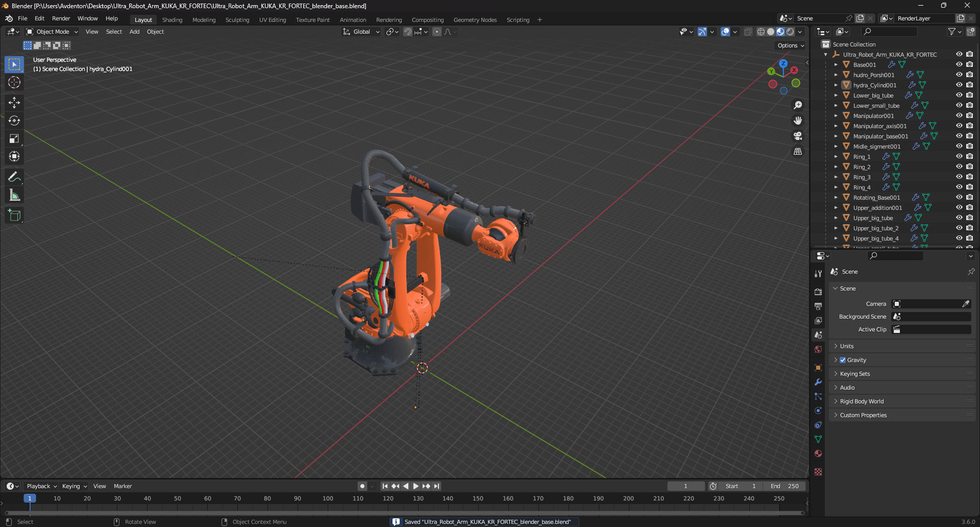Expand the Rigid Body World panel

coord(902,401)
